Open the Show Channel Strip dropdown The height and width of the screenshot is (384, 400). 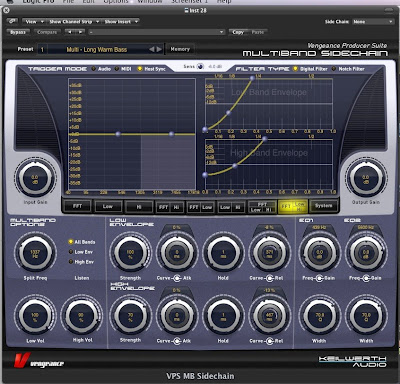tap(73, 22)
